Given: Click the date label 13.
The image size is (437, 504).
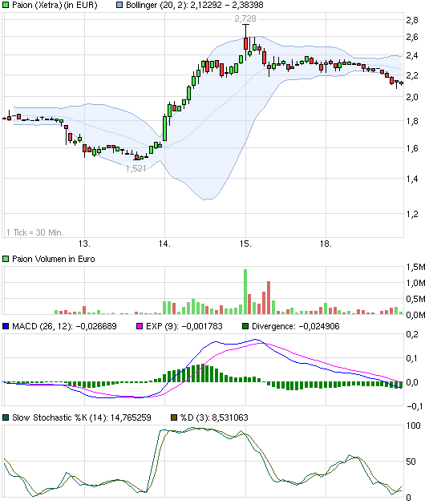Looking at the screenshot, I should click(84, 244).
